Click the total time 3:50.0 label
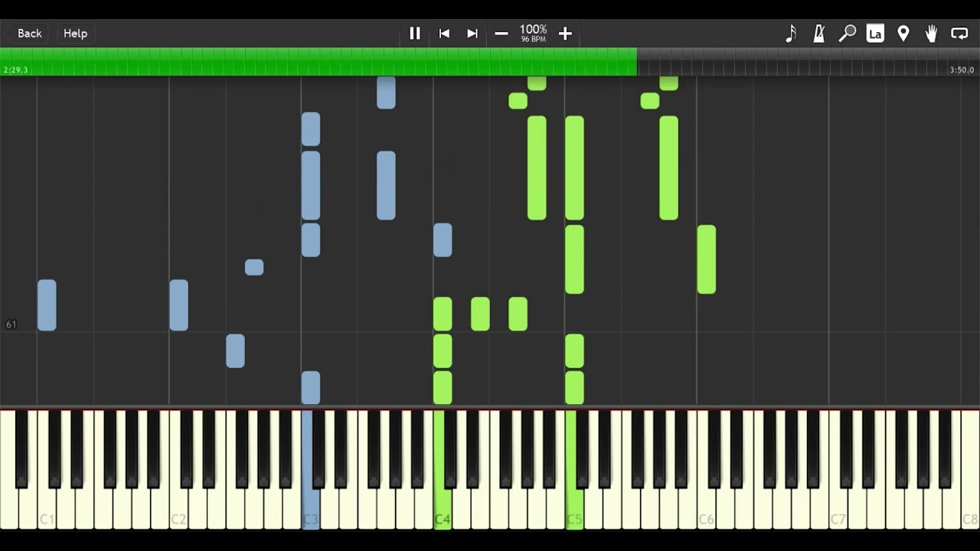Viewport: 980px width, 551px height. tap(962, 70)
